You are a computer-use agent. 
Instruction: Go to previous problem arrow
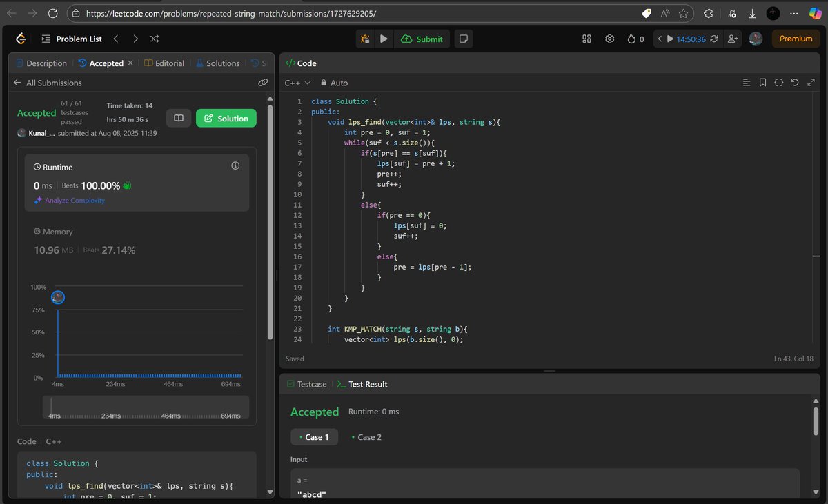pos(116,39)
